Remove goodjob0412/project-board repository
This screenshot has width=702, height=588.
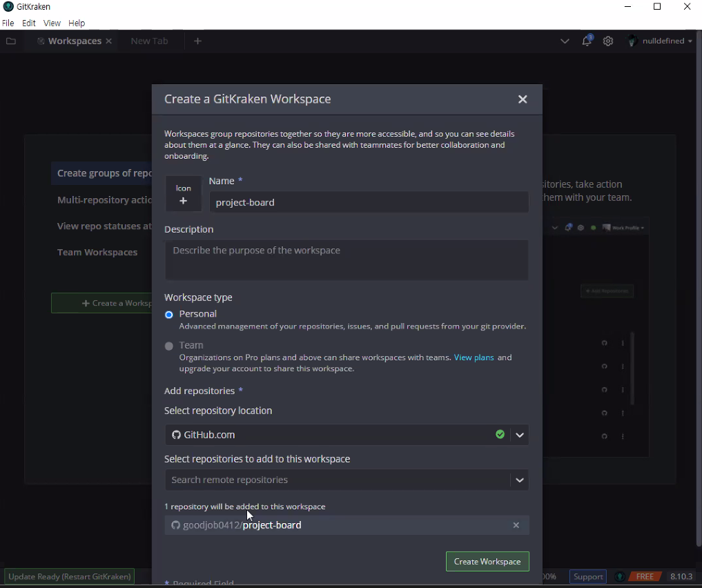click(x=516, y=525)
